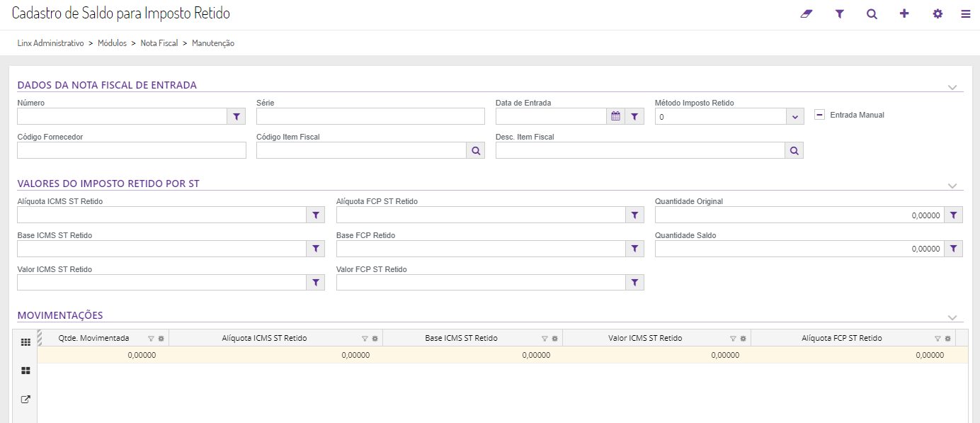This screenshot has height=423, width=980.
Task: Click the Manutenção breadcrumb link
Action: tap(213, 43)
